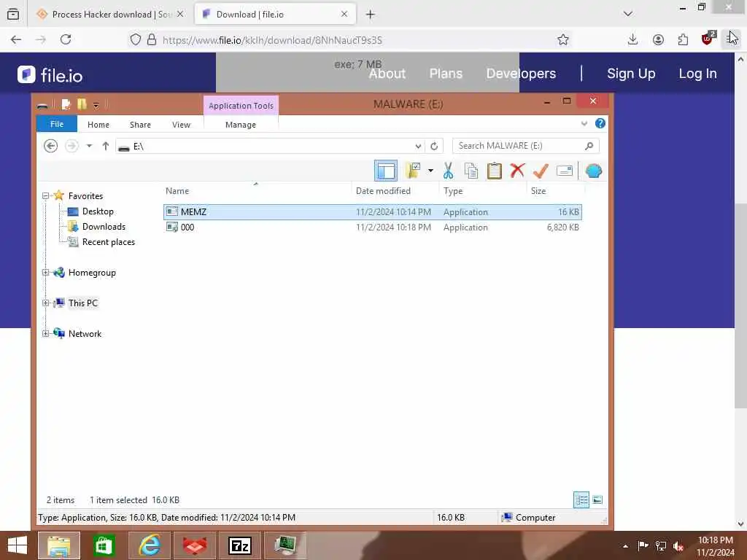Open Explorer help question mark icon

(600, 123)
